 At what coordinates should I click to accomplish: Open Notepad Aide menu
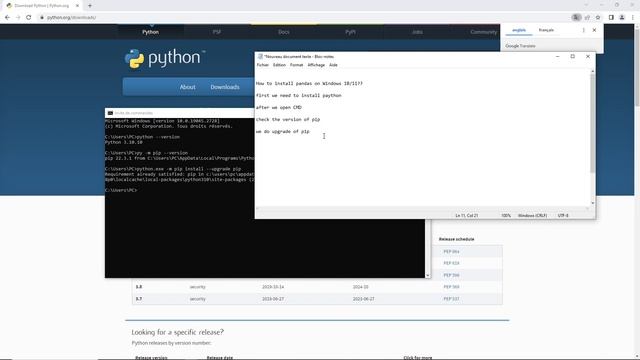click(333, 65)
